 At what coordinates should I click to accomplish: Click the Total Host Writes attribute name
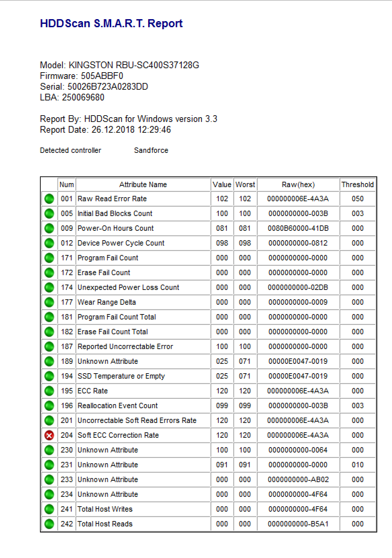[x=105, y=509]
